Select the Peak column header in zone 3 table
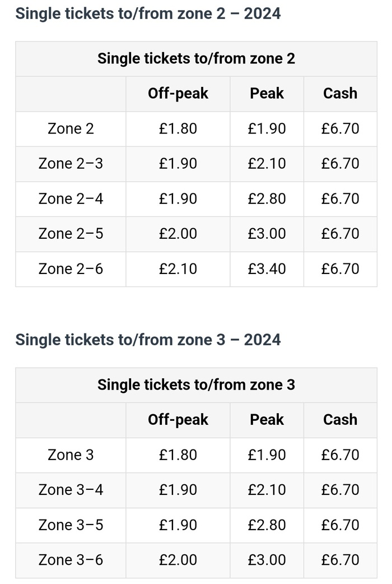 point(267,420)
